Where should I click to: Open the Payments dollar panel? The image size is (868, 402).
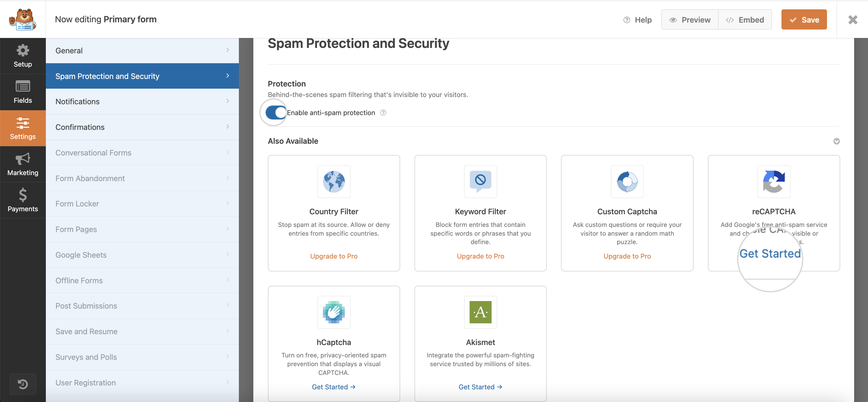click(23, 200)
